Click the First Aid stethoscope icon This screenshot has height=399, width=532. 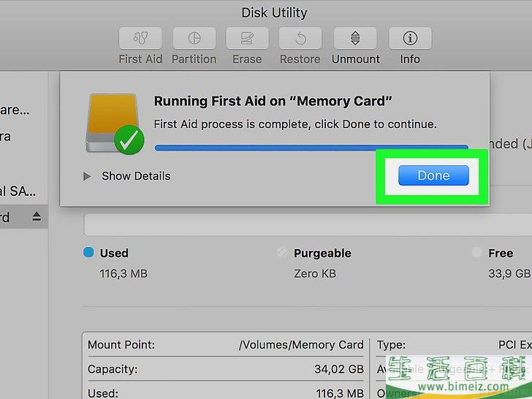tap(140, 38)
